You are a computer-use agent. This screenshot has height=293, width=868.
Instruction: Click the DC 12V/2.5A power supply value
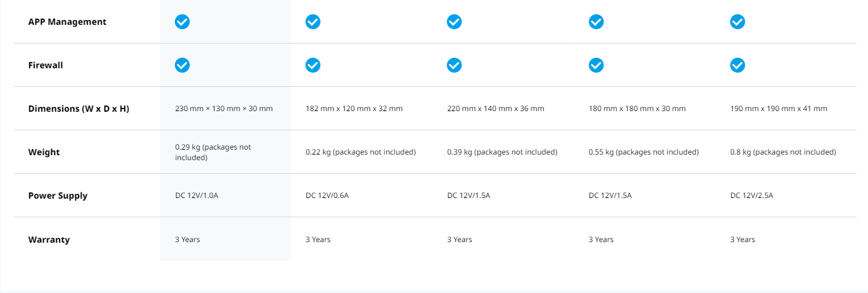pyautogui.click(x=751, y=196)
